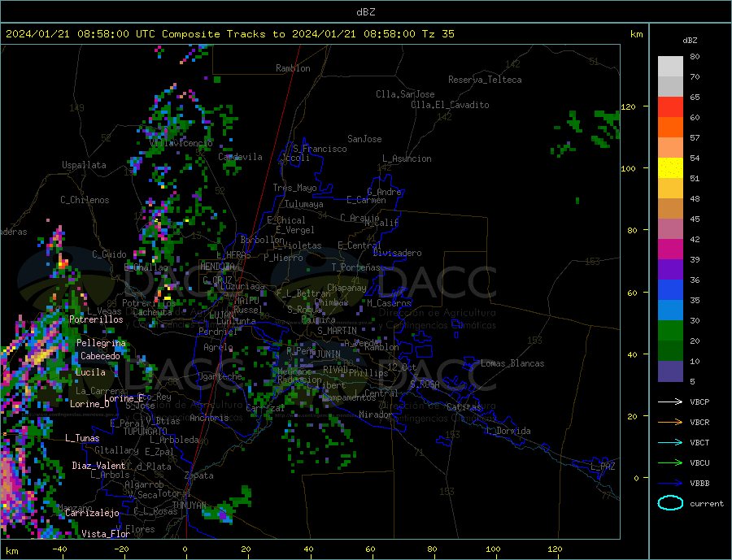Click the Capdevila label
The height and width of the screenshot is (560, 732).
point(241,157)
